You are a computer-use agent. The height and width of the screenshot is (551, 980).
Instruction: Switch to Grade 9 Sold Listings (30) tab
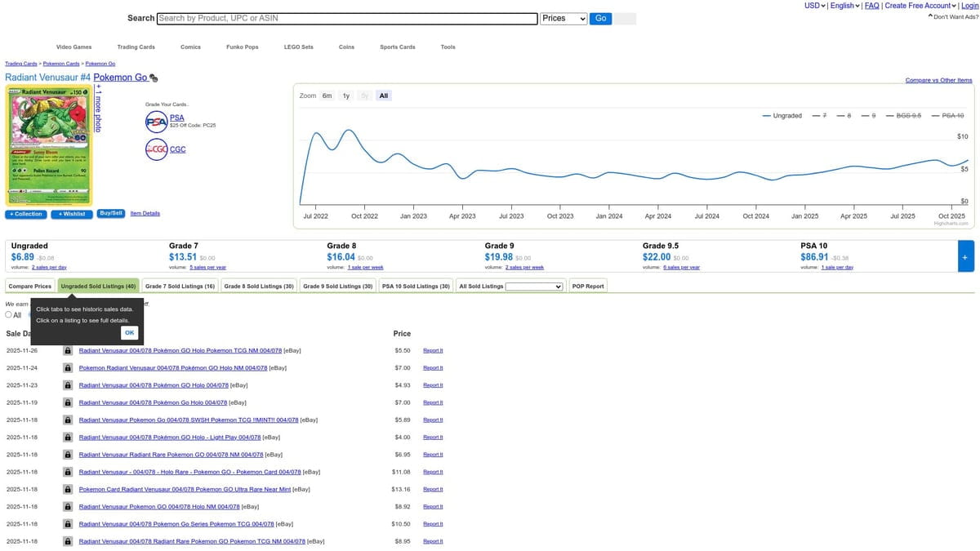[x=338, y=287]
